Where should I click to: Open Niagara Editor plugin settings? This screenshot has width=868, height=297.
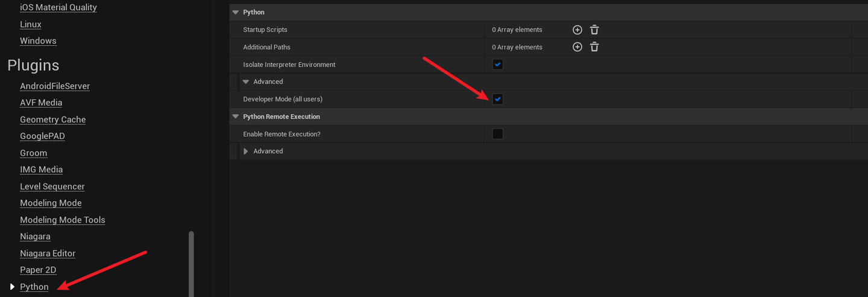click(x=48, y=254)
